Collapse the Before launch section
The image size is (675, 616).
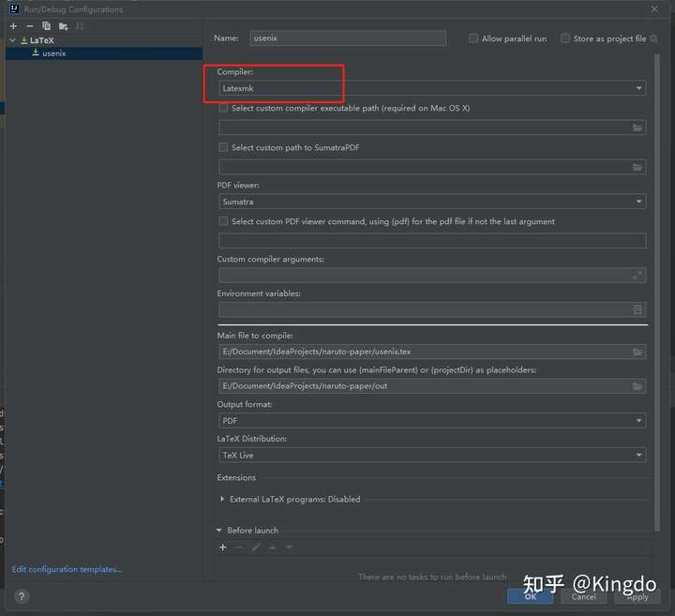pyautogui.click(x=219, y=531)
